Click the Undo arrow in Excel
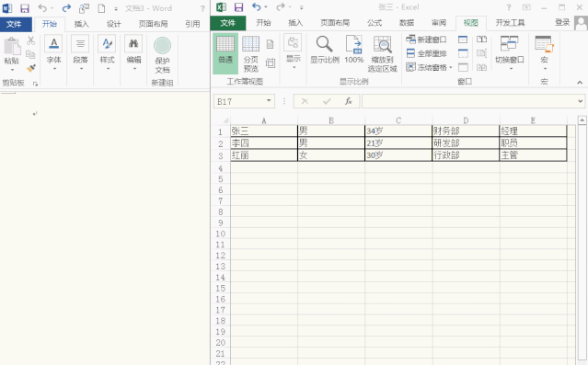The image size is (588, 365). 257,6
